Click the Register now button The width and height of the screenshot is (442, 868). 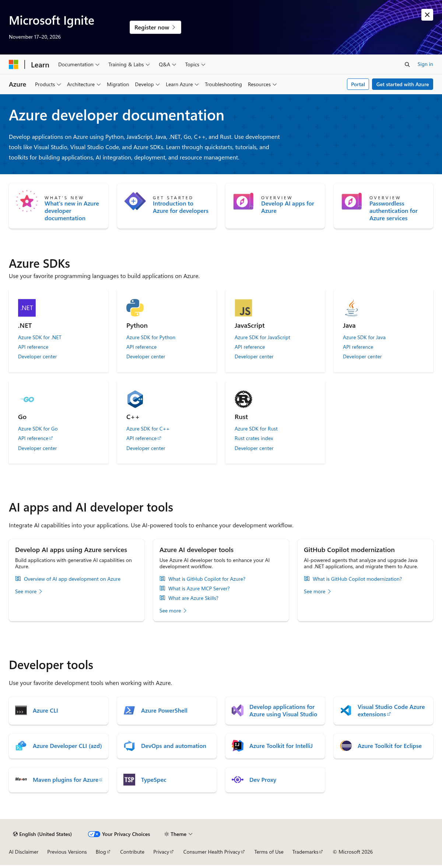click(155, 27)
